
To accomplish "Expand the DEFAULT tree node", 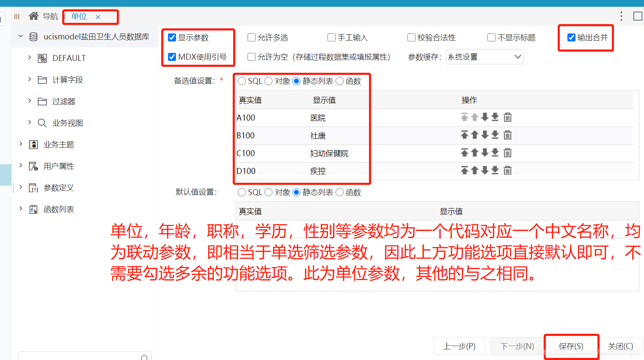I will click(x=30, y=58).
